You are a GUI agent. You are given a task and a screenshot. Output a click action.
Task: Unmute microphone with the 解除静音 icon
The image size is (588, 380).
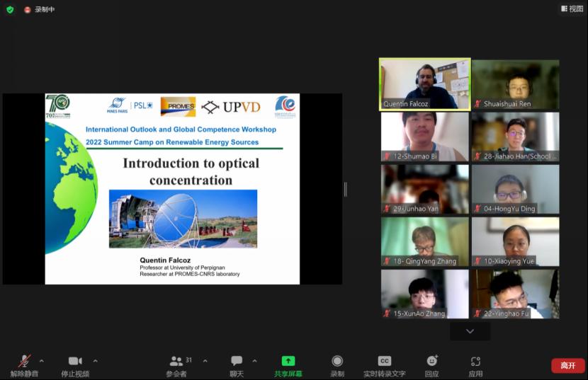pyautogui.click(x=24, y=362)
